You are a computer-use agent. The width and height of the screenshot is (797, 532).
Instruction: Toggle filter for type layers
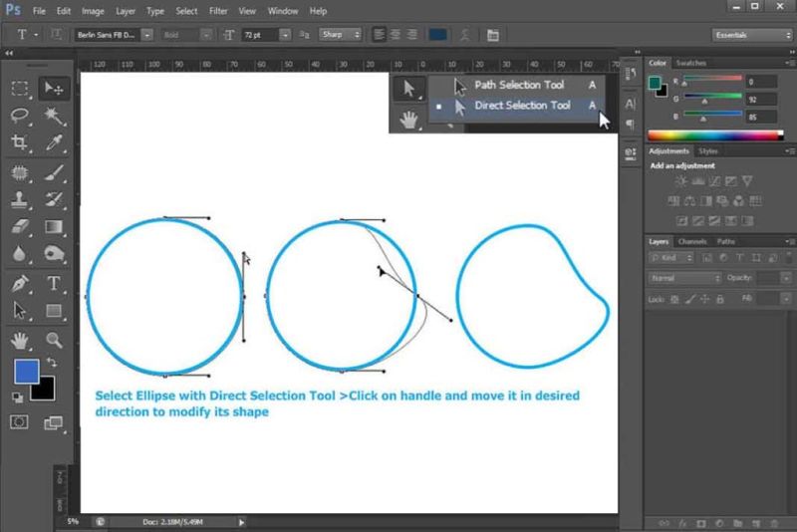[x=740, y=258]
